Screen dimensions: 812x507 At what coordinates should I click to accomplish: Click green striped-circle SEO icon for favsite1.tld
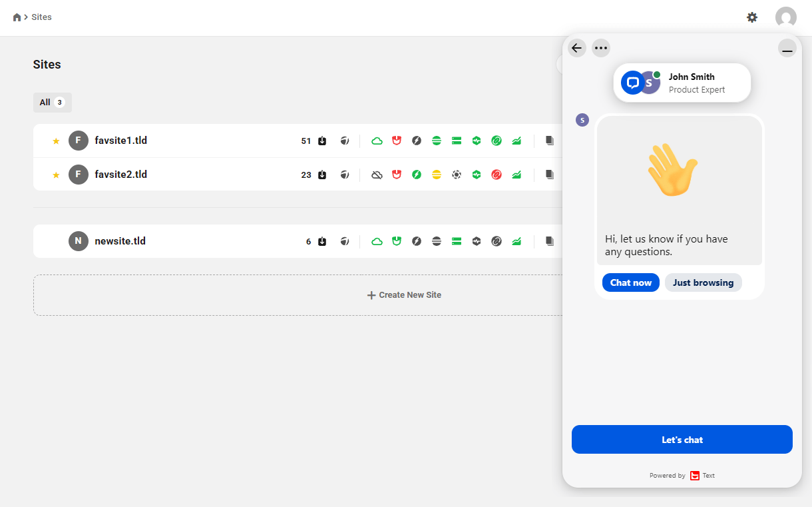(437, 141)
